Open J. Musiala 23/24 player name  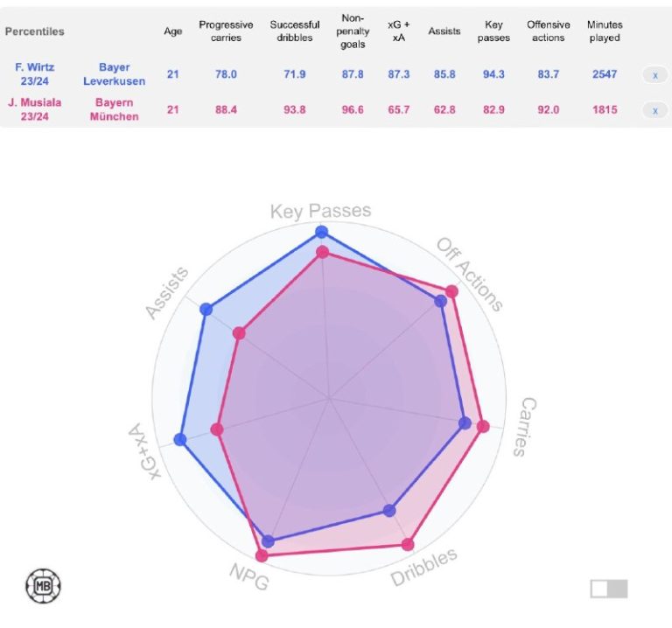click(35, 109)
